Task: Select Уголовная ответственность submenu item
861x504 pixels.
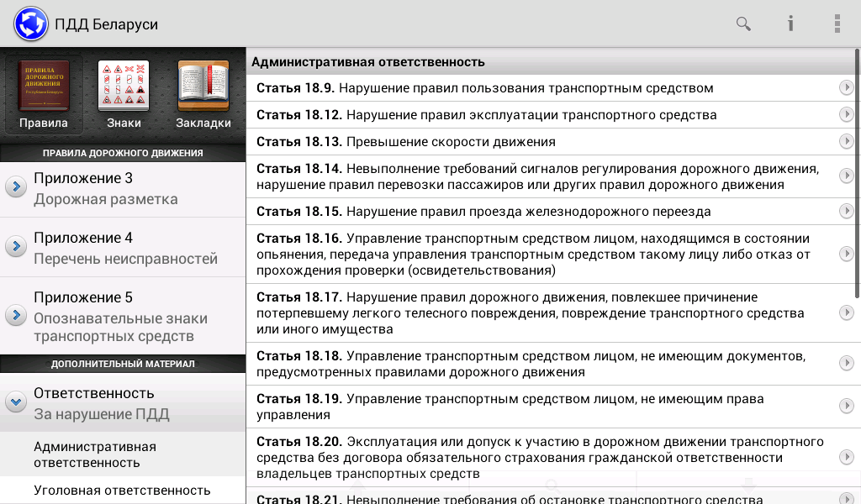Action: click(x=123, y=490)
